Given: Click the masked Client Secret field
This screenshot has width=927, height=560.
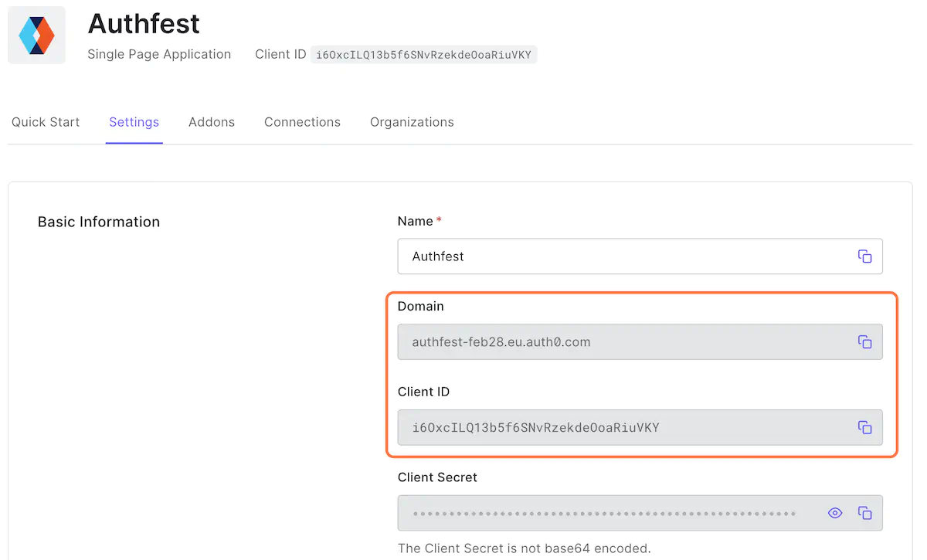Looking at the screenshot, I should tap(640, 513).
